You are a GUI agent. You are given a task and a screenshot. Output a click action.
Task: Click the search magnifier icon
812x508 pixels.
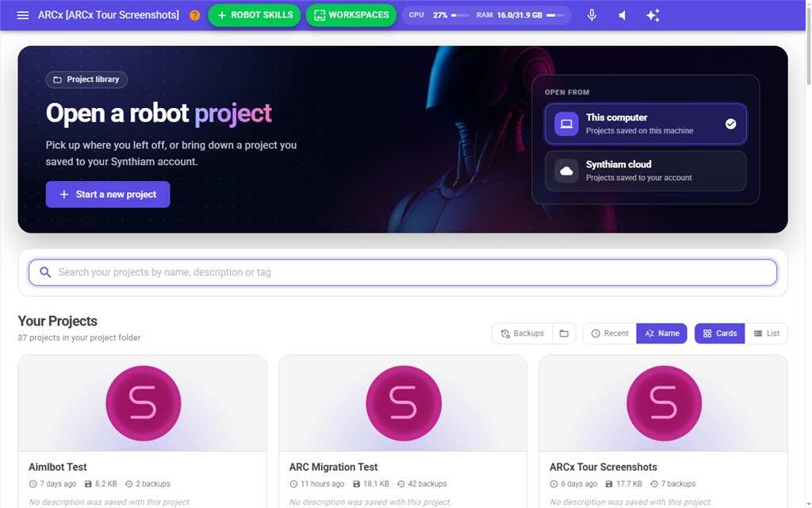click(x=45, y=272)
